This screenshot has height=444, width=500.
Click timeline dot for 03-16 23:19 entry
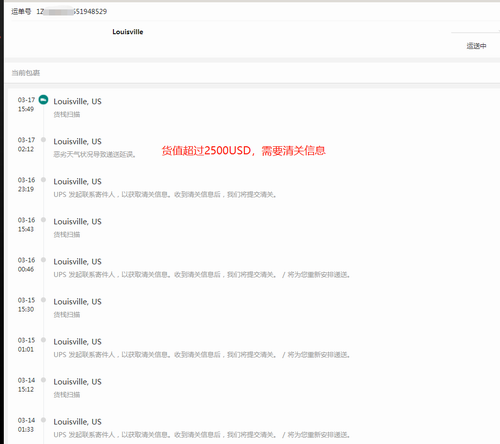click(x=43, y=180)
